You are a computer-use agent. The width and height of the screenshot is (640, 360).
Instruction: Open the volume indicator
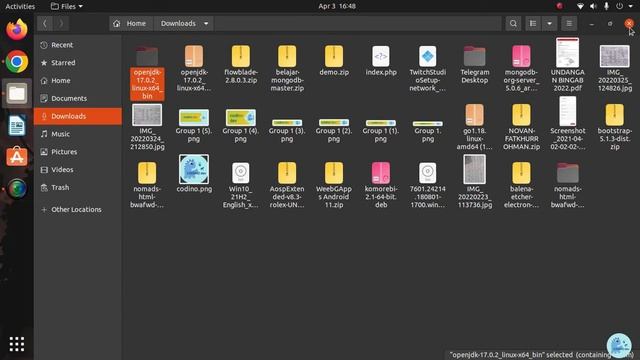(593, 6)
